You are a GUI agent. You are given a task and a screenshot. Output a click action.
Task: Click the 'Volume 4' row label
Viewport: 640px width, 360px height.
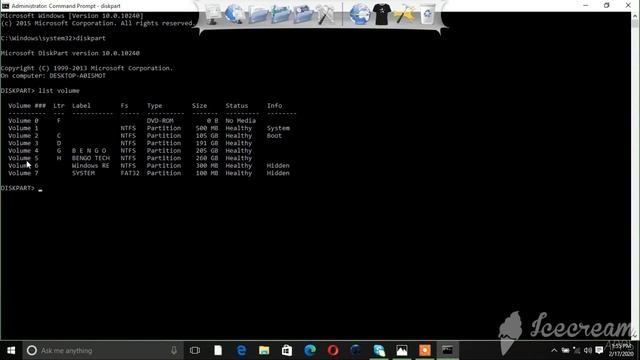coord(23,151)
